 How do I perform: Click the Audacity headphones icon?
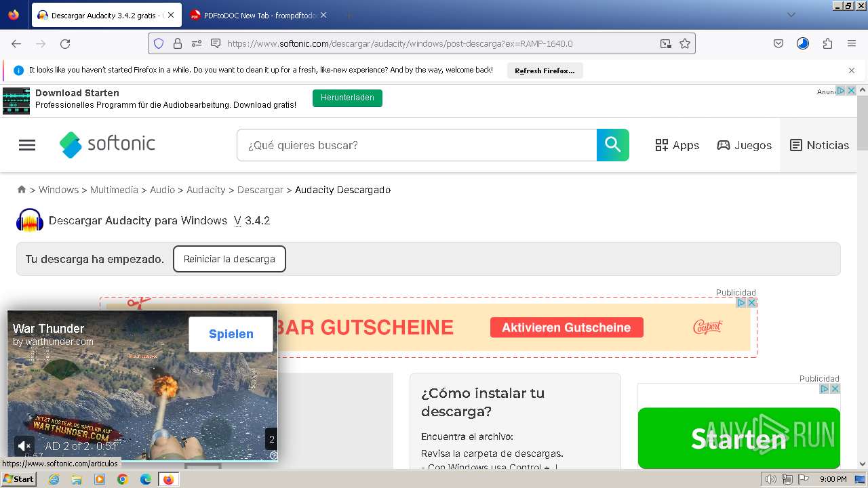[30, 220]
